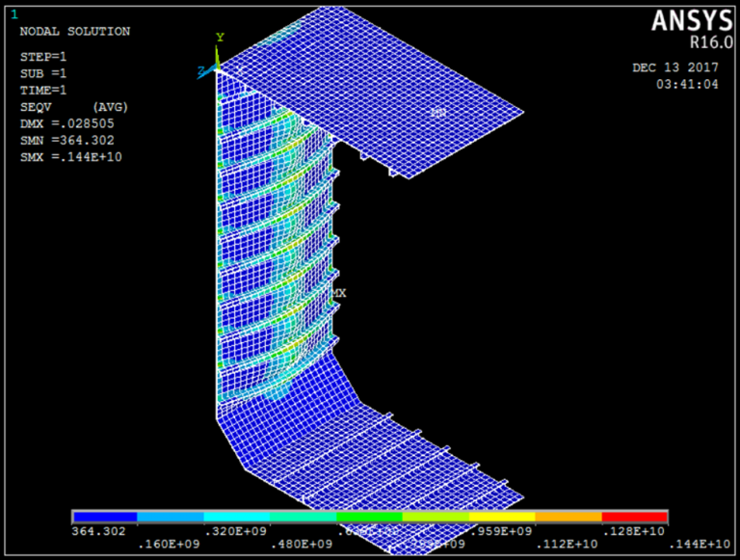The width and height of the screenshot is (740, 560).
Task: Select the dark blue legend color band
Action: click(x=105, y=518)
